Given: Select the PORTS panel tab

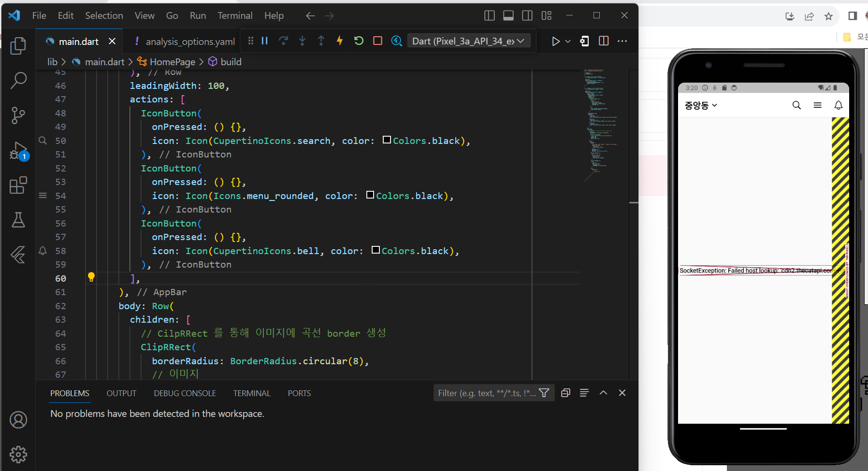Looking at the screenshot, I should (299, 393).
